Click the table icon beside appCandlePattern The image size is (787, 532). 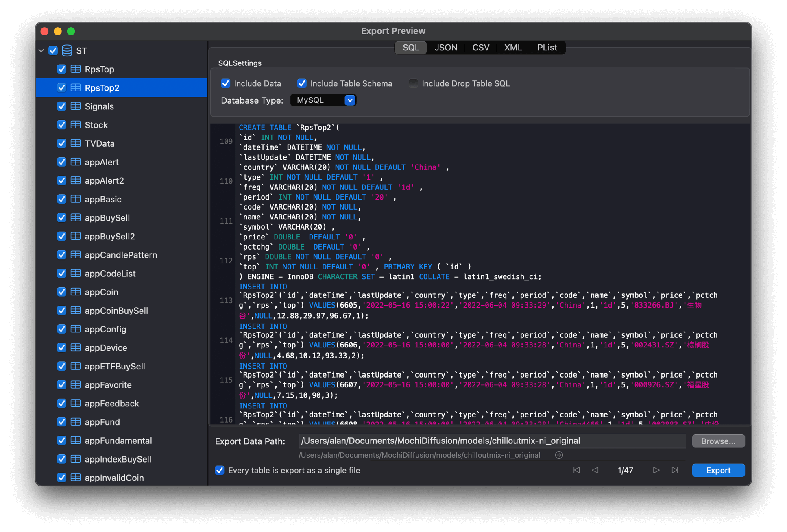(x=76, y=255)
